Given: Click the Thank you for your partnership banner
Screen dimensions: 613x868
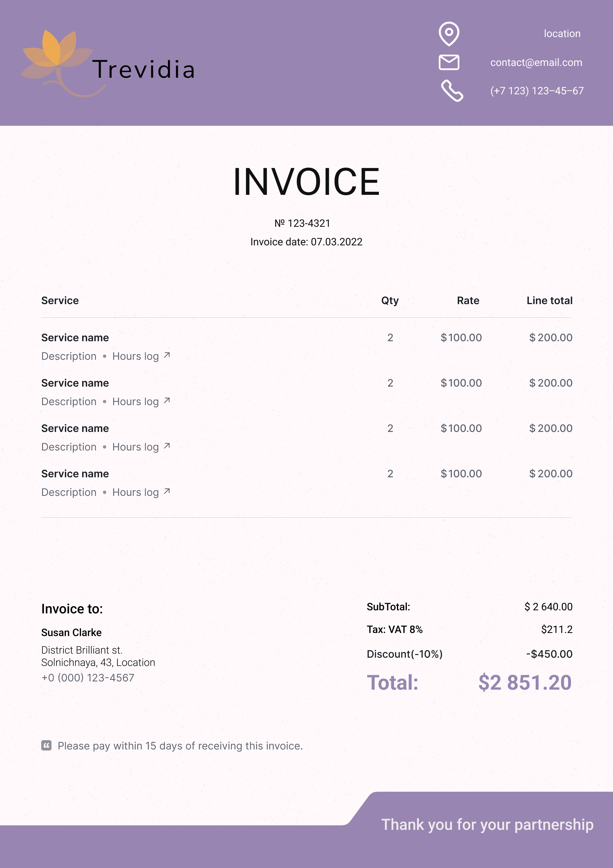Looking at the screenshot, I should coord(487,824).
